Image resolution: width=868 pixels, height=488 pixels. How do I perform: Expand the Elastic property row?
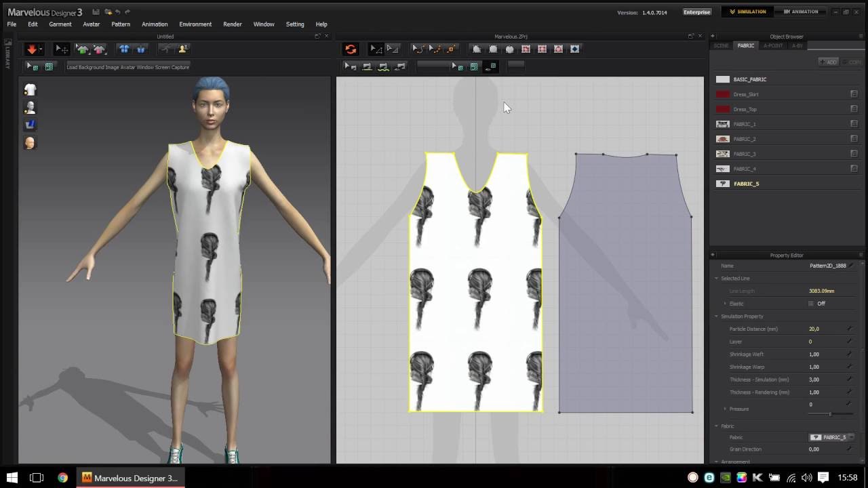[725, 304]
